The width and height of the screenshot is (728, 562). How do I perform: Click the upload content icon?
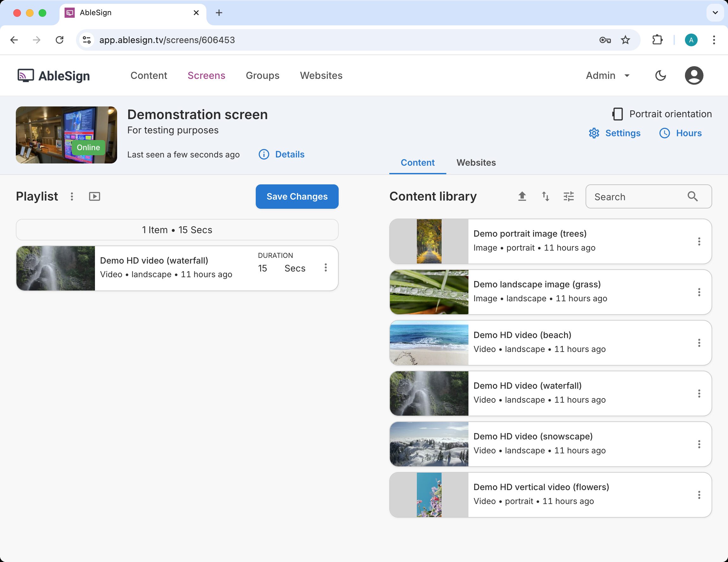coord(522,196)
